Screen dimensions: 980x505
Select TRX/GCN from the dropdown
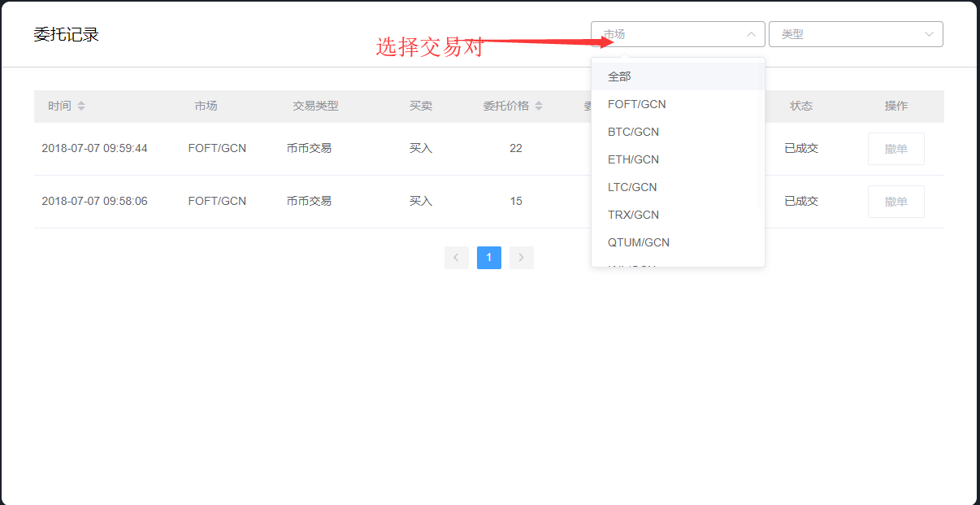633,215
